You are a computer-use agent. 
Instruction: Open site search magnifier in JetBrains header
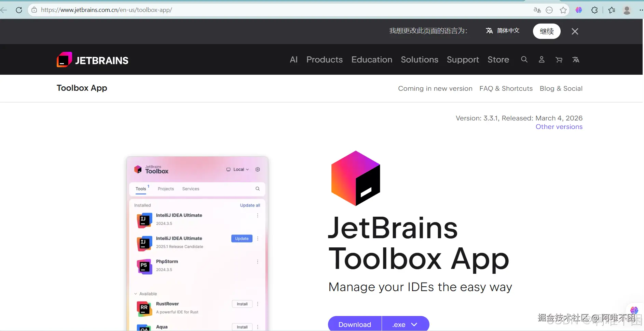[x=524, y=60]
